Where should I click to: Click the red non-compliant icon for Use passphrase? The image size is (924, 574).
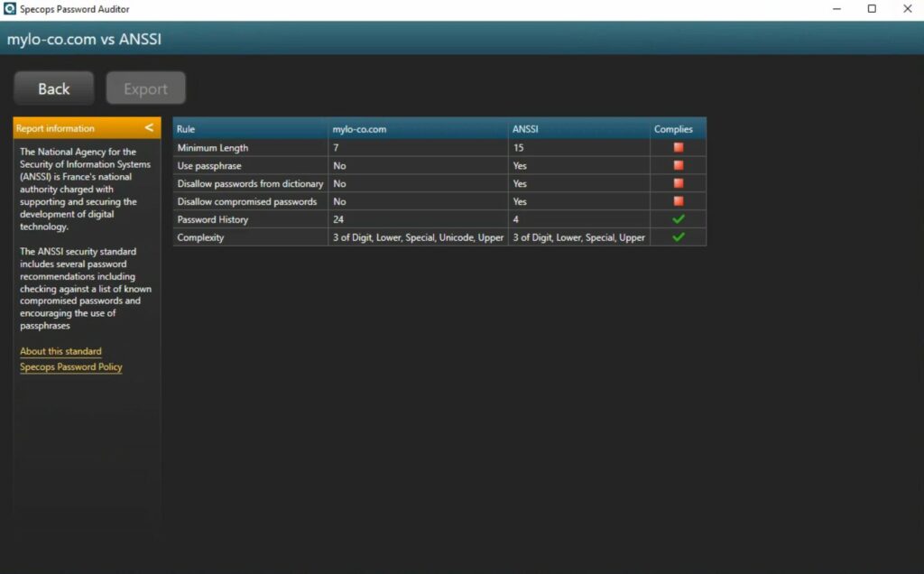coord(679,165)
